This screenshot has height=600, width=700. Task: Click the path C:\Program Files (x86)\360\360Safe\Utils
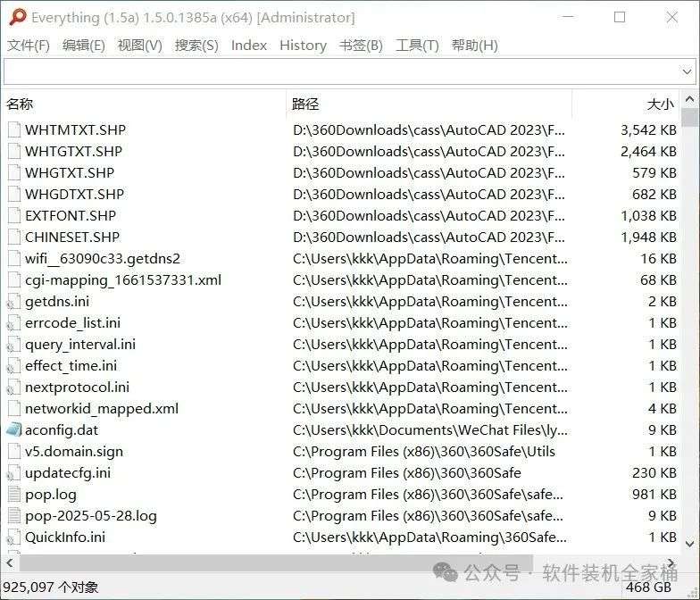[x=424, y=452]
